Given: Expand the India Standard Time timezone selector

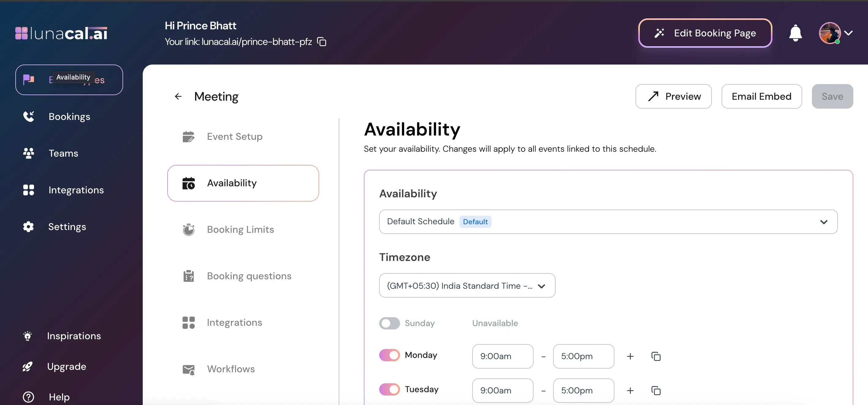Looking at the screenshot, I should [467, 285].
